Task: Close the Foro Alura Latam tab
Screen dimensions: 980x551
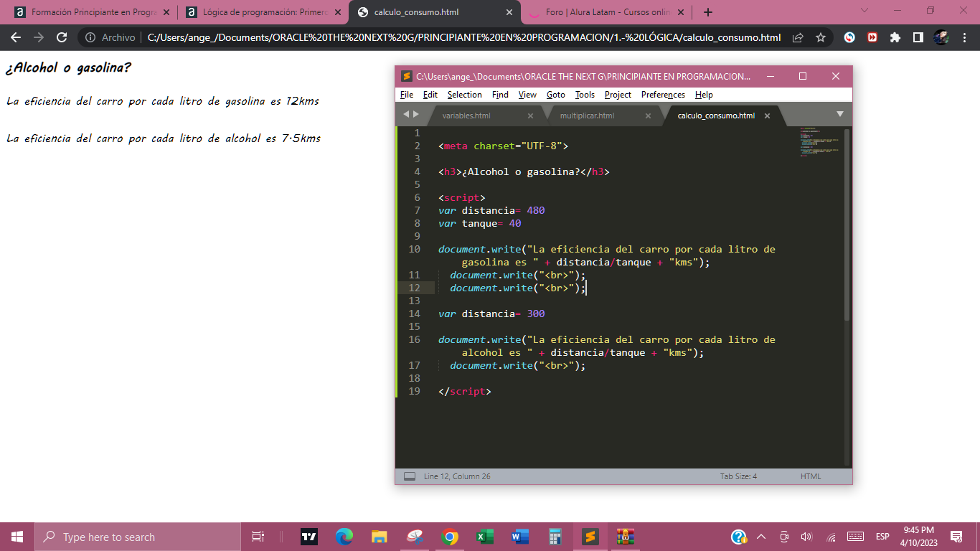Action: [x=681, y=12]
